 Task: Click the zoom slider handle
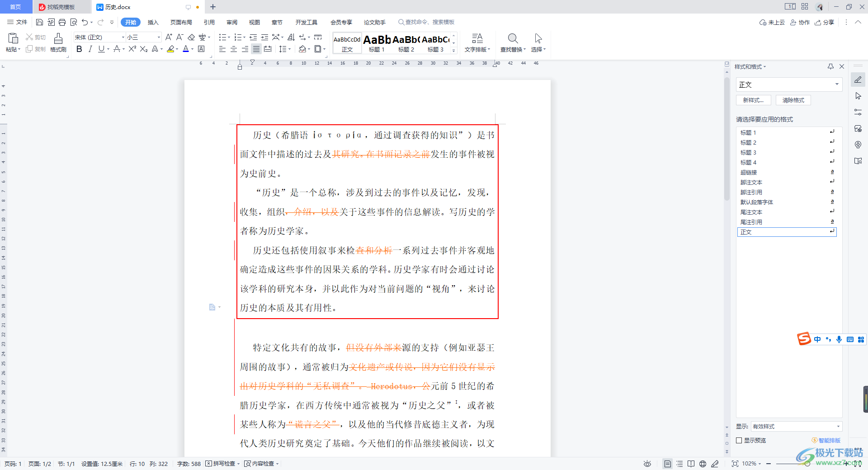point(807,464)
